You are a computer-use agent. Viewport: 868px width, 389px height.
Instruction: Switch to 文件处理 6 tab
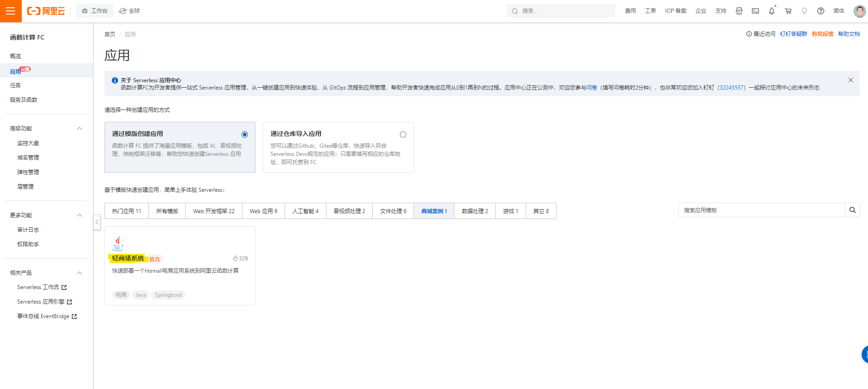pos(393,211)
